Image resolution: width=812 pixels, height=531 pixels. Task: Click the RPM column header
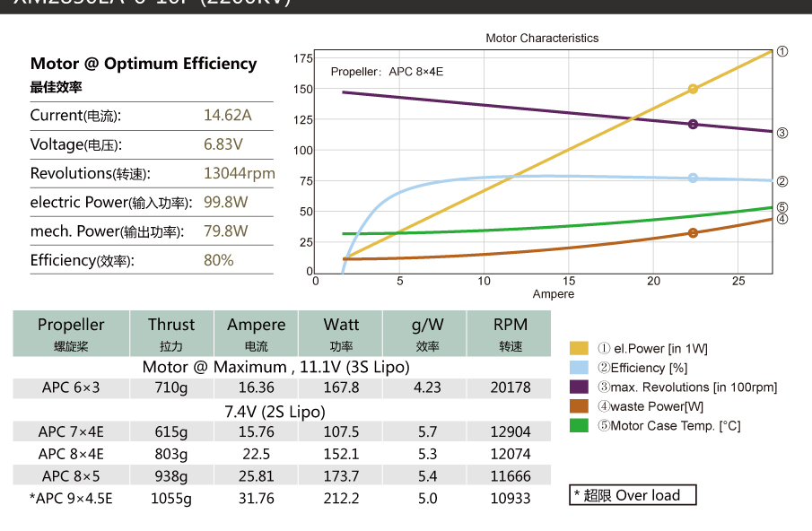(510, 334)
